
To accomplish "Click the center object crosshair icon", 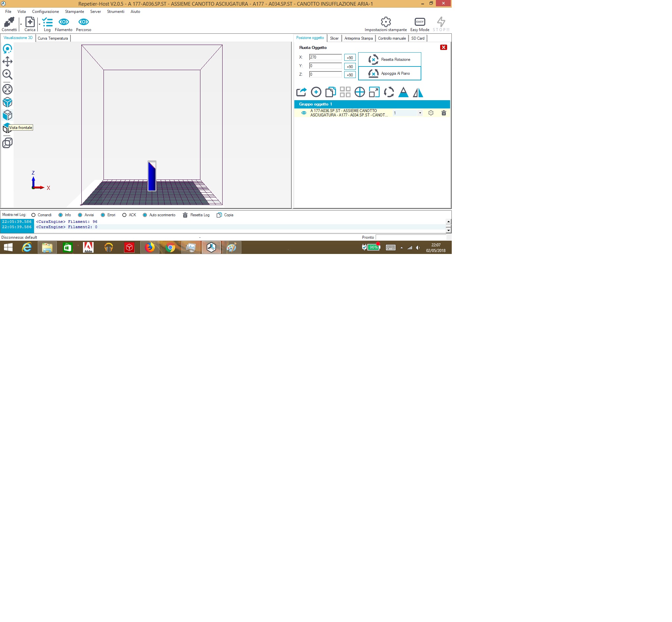I will [359, 92].
